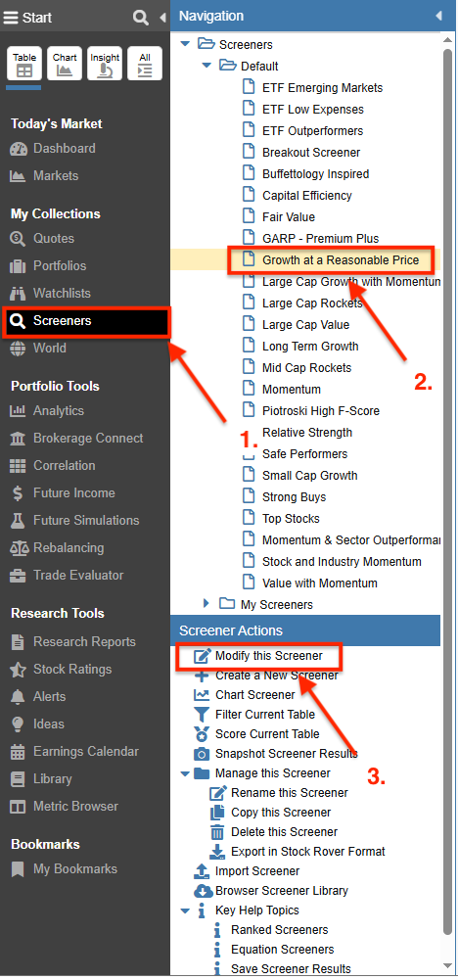Select the Table view tab

(24, 64)
